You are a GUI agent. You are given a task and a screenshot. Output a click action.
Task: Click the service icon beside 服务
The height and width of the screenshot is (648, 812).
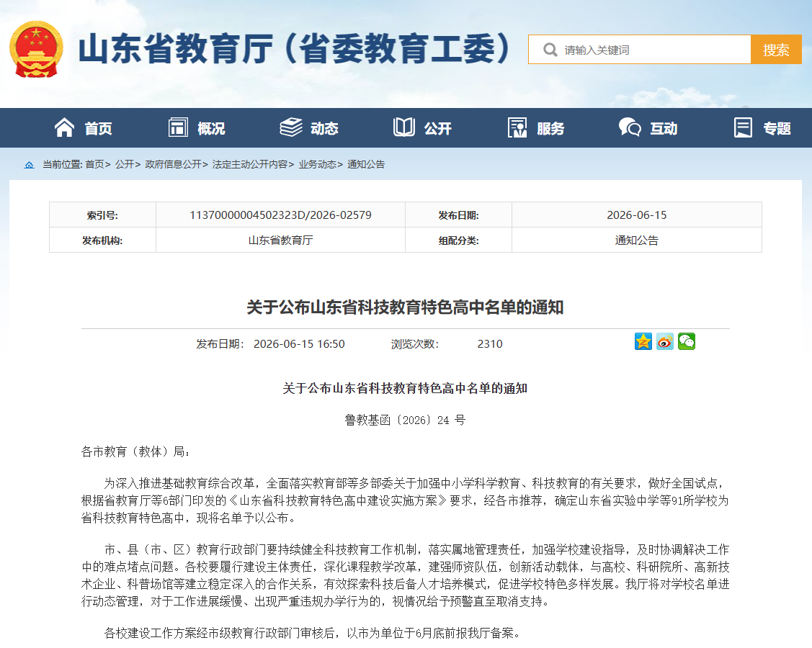[517, 127]
